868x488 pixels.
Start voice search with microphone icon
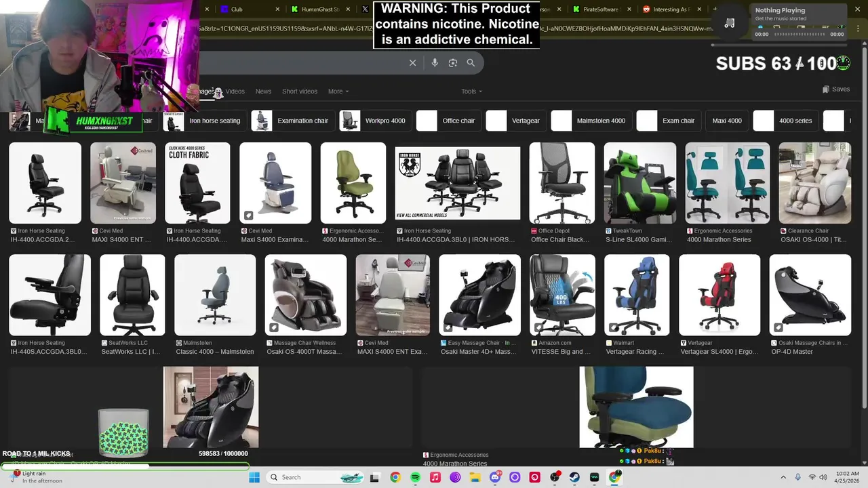[x=435, y=62]
